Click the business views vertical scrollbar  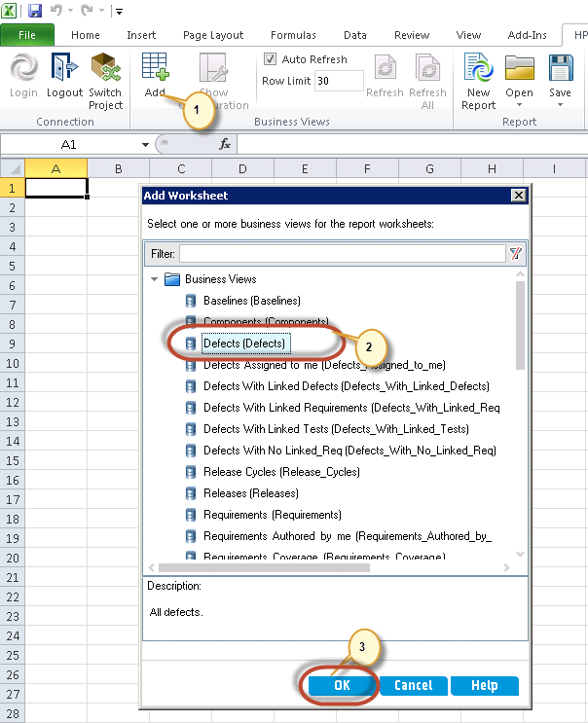pos(520,331)
